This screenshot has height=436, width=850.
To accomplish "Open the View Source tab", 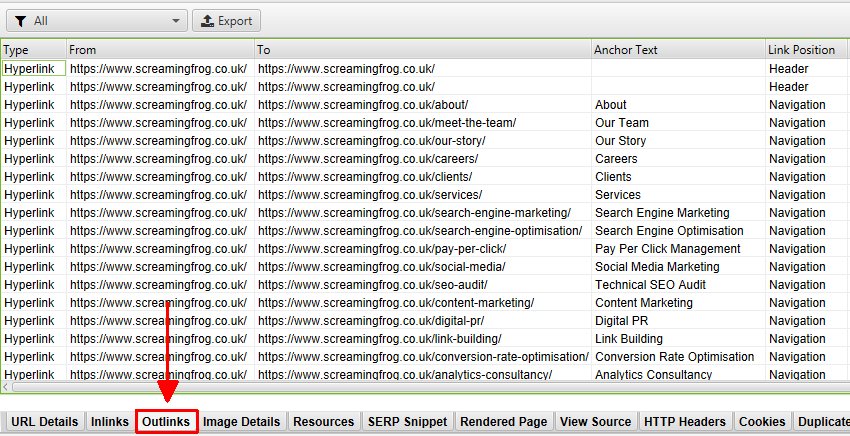I will [x=595, y=422].
